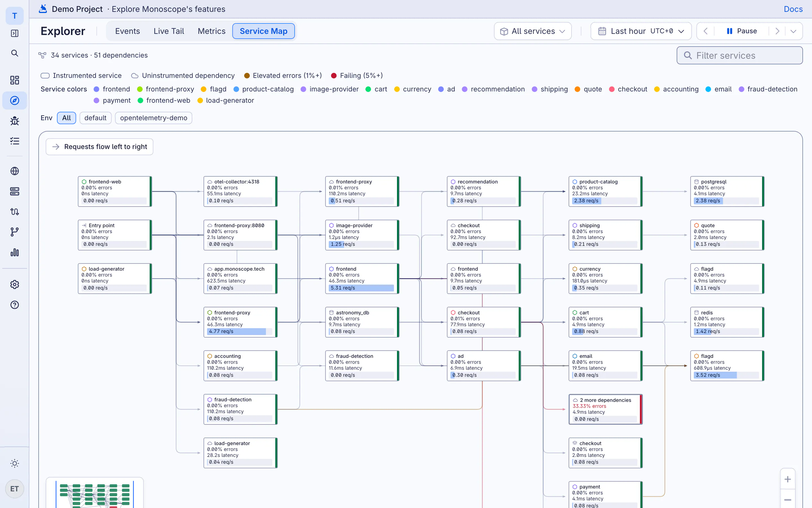Image resolution: width=812 pixels, height=508 pixels.
Task: Click the Filter services search field
Action: tap(740, 55)
